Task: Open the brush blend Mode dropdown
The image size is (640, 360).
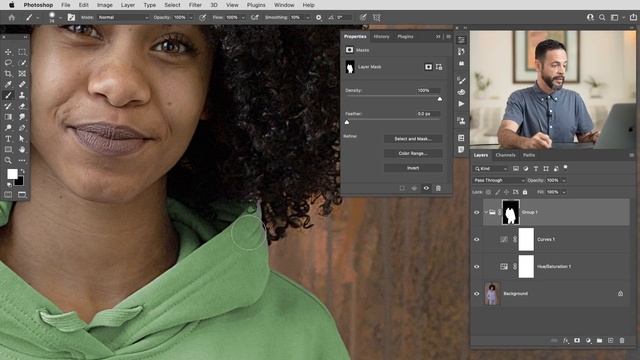Action: [x=122, y=18]
